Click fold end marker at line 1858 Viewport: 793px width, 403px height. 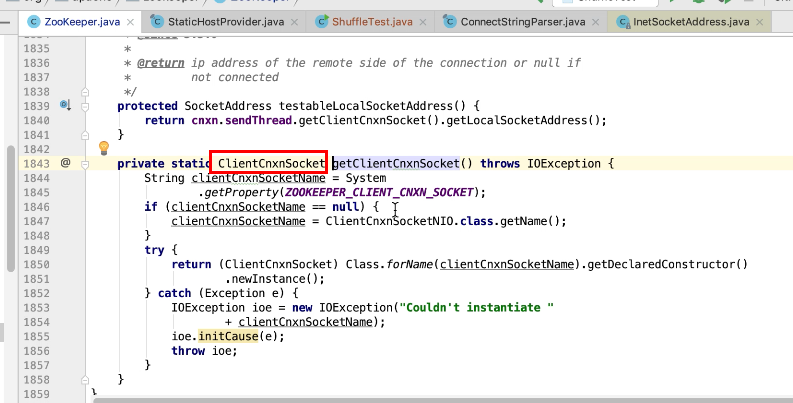pos(85,380)
